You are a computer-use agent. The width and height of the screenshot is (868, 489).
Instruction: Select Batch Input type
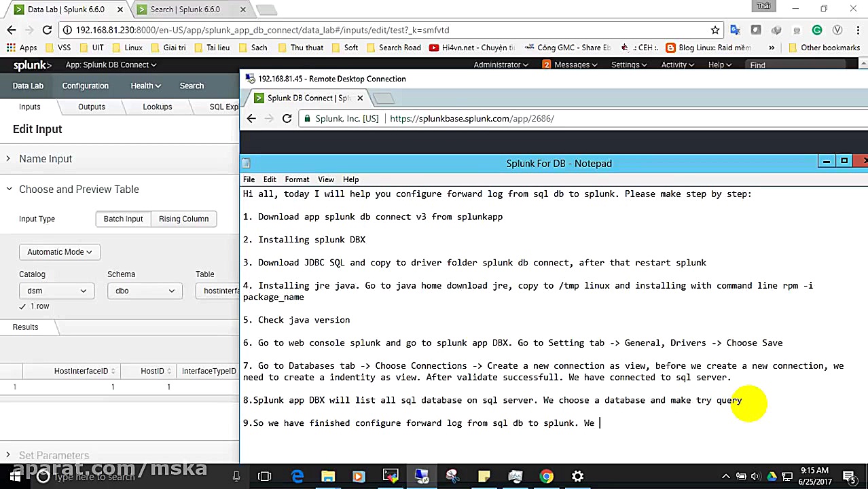click(123, 219)
